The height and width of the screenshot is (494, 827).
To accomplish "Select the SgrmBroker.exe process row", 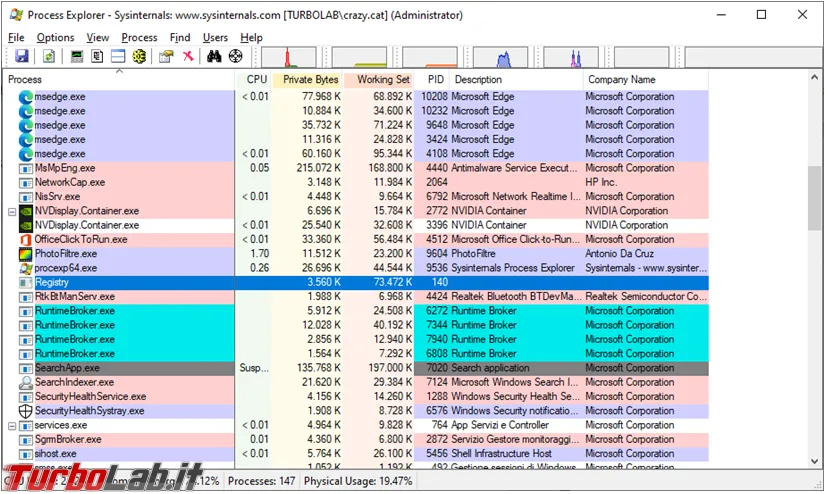I will click(356, 440).
